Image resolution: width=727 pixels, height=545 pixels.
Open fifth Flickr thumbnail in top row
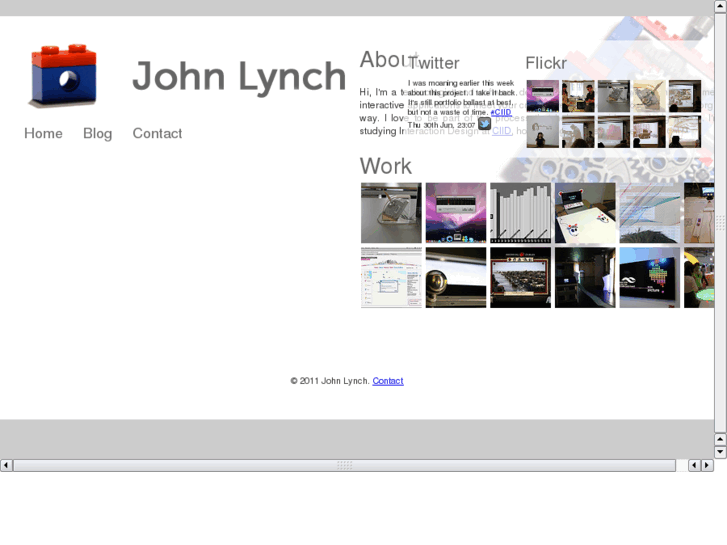(x=685, y=96)
